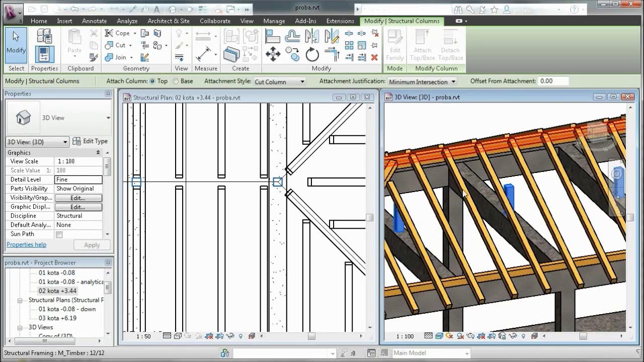The image size is (644, 362).
Task: Select Attach Column Base radio button
Action: tap(176, 81)
